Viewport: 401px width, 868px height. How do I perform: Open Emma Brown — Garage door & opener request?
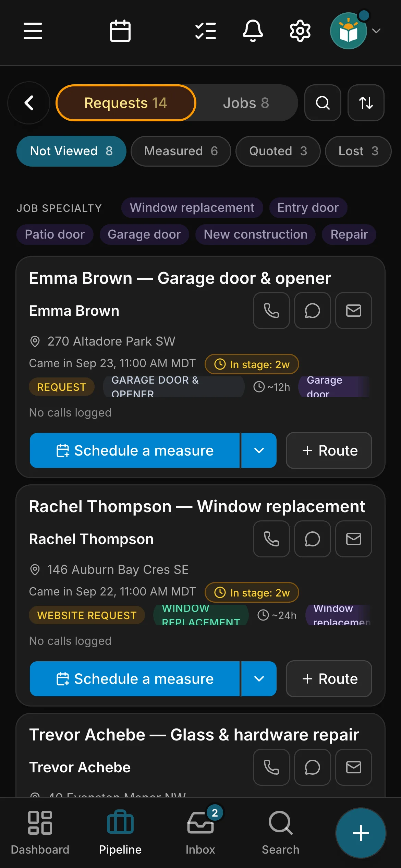point(180,278)
